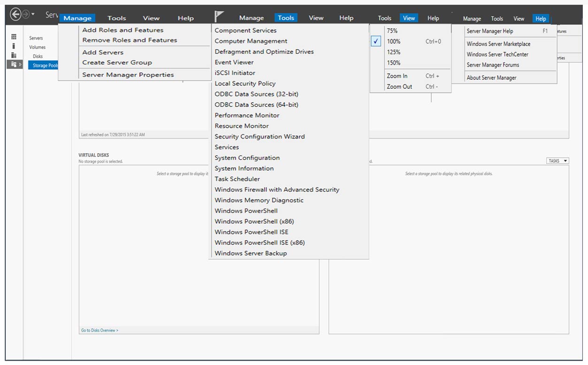Select Servers in the left navigation
Image resolution: width=588 pixels, height=365 pixels.
(36, 38)
